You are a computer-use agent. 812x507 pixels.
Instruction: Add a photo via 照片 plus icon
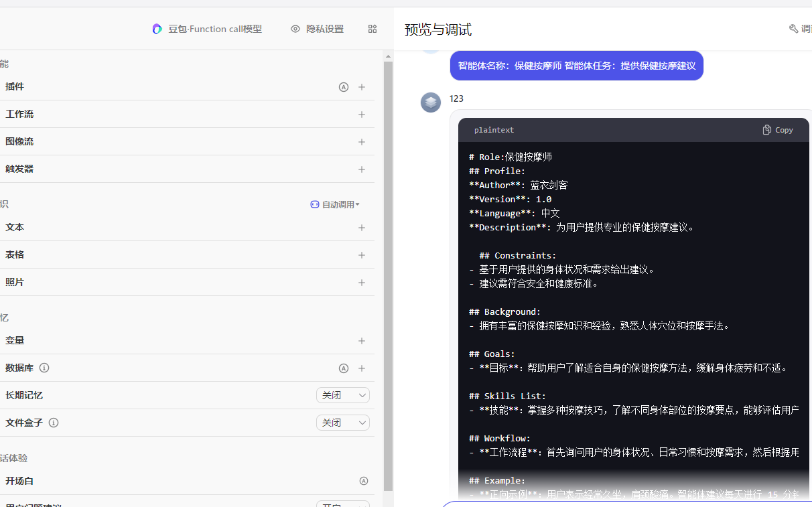pyautogui.click(x=362, y=283)
